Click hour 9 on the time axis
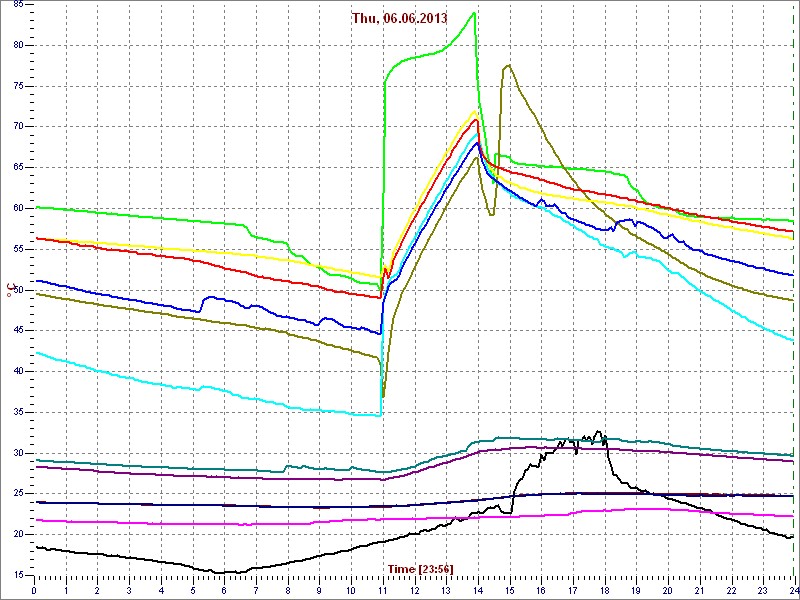The image size is (800, 600). 319,589
